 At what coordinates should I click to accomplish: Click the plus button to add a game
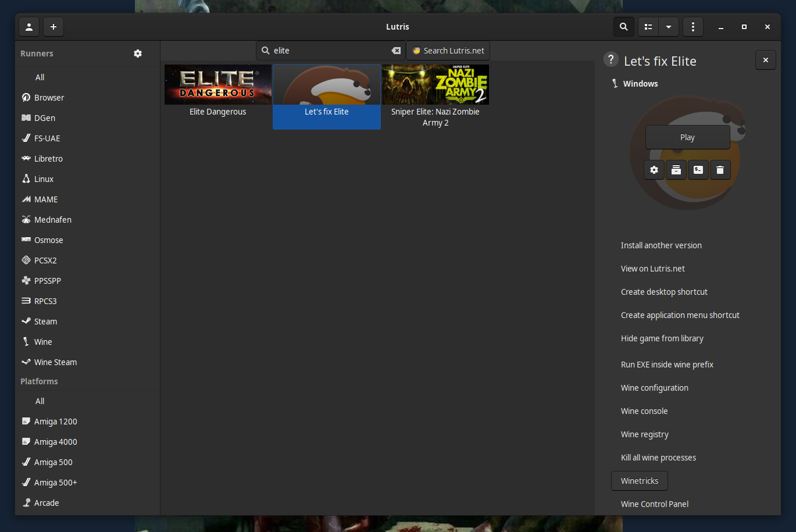tap(53, 27)
